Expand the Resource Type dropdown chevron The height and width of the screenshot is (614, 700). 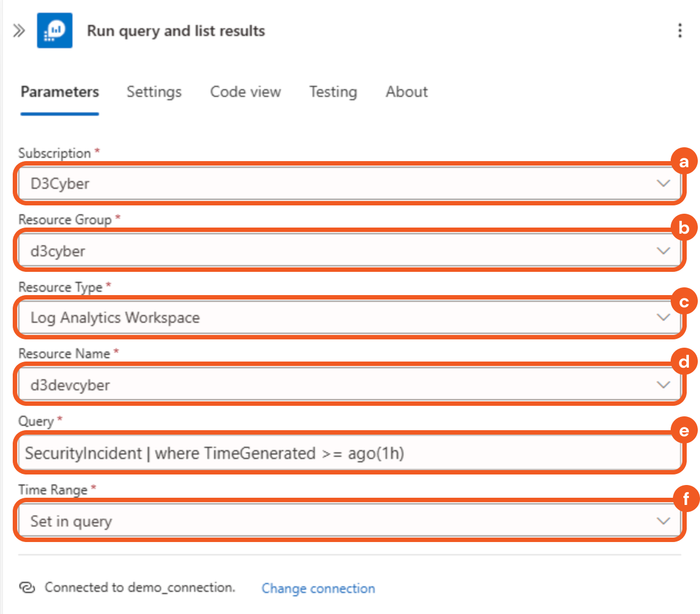pos(663,317)
